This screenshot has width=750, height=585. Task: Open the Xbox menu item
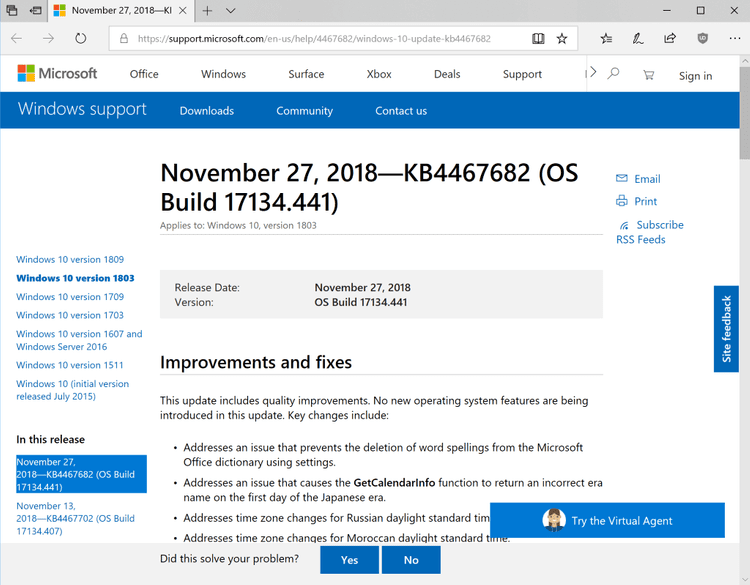(379, 74)
